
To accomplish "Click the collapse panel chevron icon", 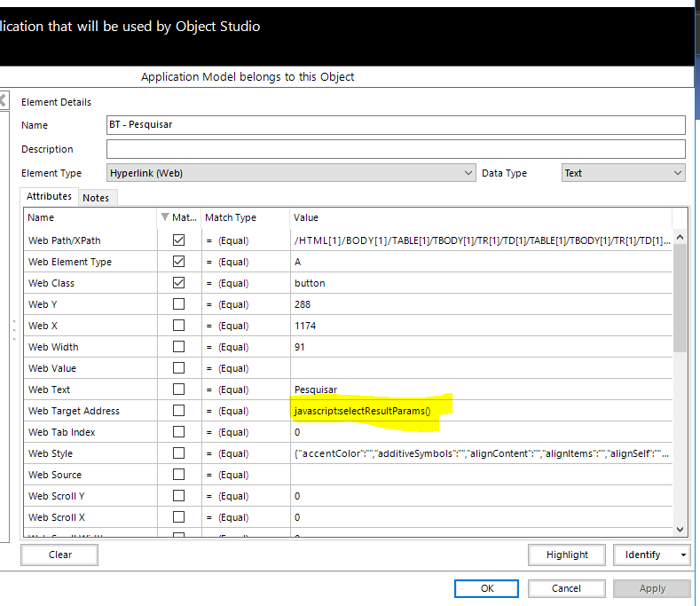I will pyautogui.click(x=4, y=100).
